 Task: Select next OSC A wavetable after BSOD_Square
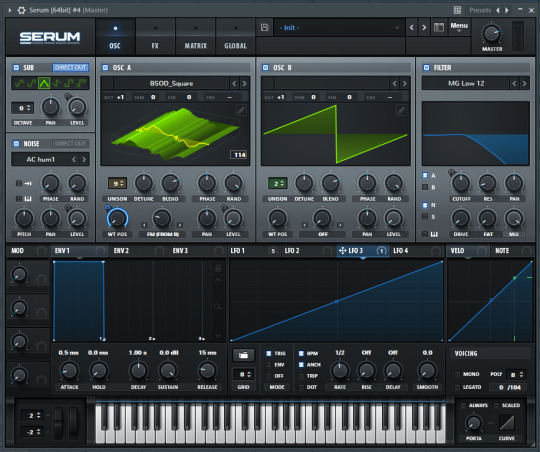(x=244, y=83)
